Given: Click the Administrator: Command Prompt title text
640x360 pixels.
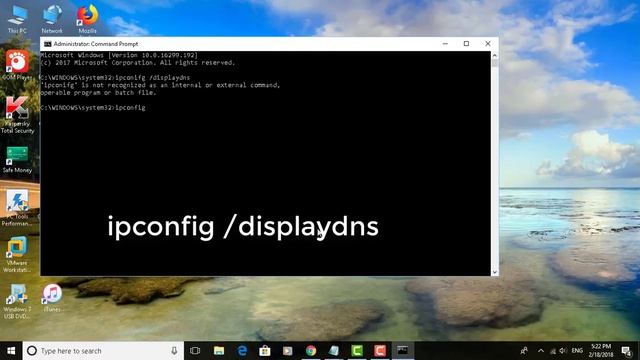Looking at the screenshot, I should [96, 44].
